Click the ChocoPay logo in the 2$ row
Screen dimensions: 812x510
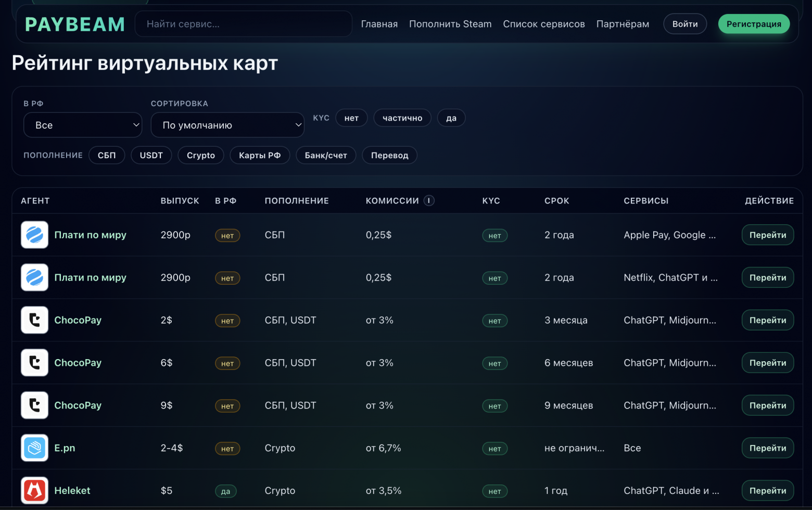pyautogui.click(x=34, y=320)
